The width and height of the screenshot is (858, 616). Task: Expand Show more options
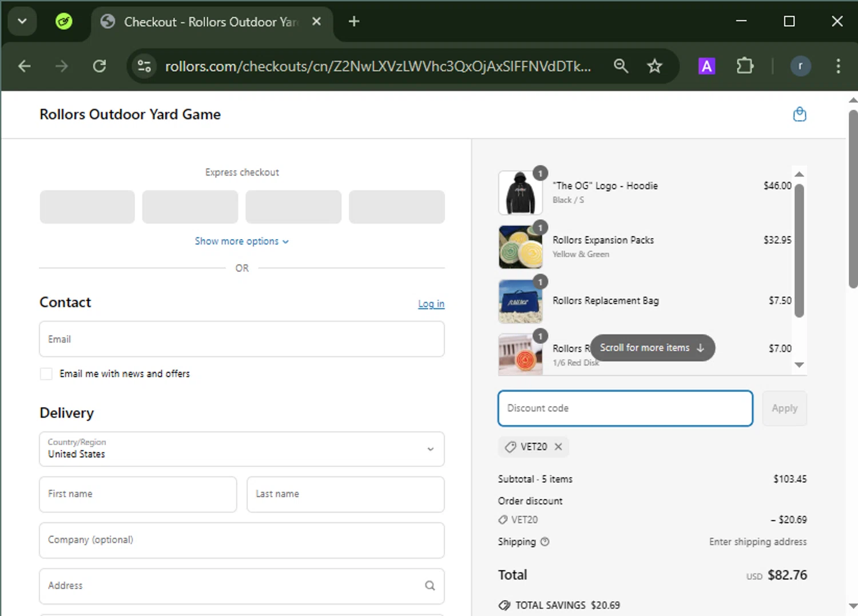pyautogui.click(x=242, y=241)
